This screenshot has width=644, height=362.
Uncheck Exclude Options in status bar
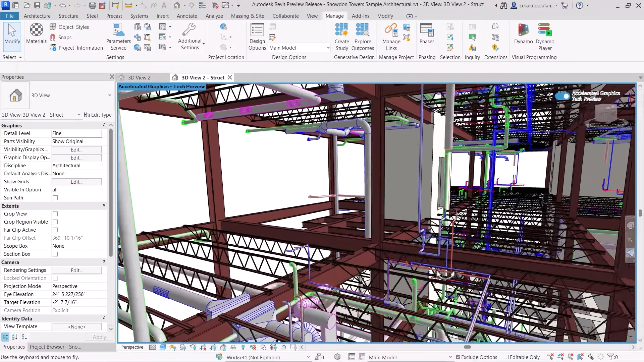pos(458,357)
